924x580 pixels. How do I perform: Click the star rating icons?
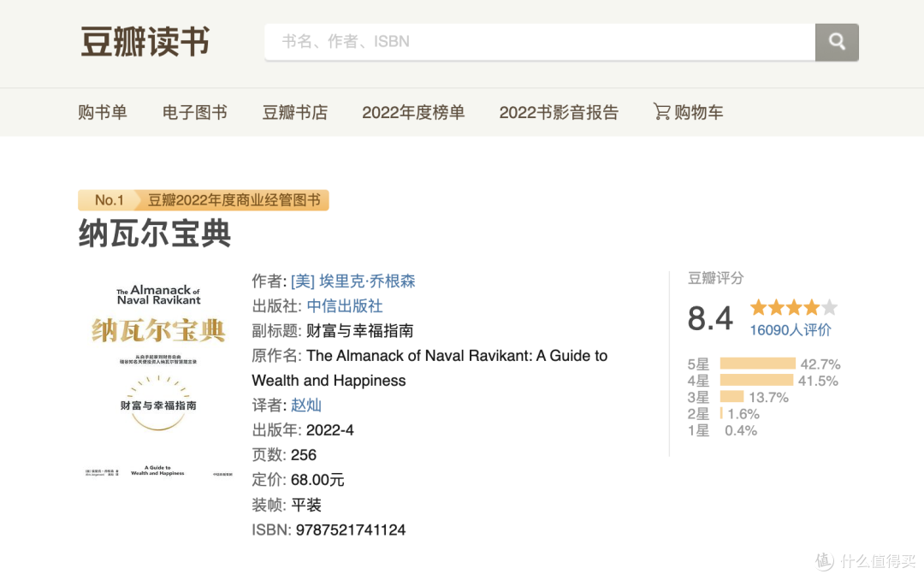click(x=793, y=307)
